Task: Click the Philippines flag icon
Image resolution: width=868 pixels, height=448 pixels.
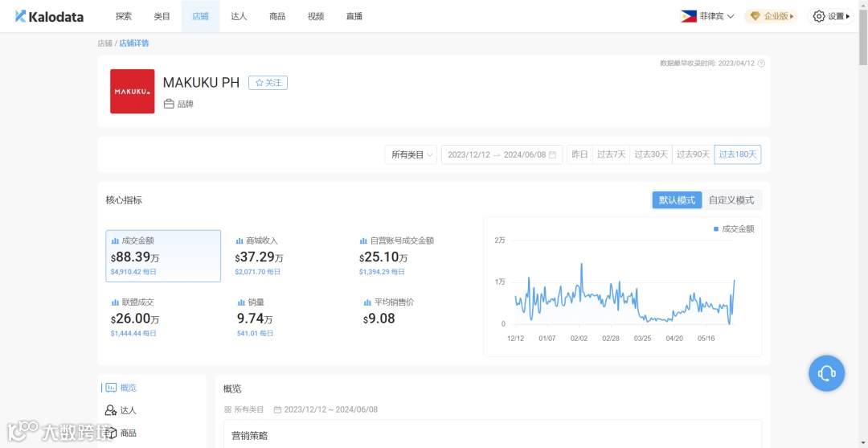Action: pos(689,16)
